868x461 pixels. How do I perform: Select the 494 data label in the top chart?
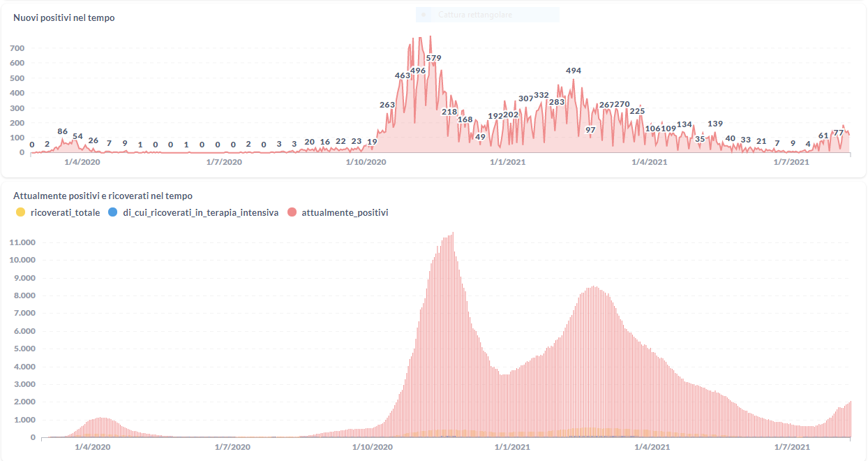(x=574, y=71)
